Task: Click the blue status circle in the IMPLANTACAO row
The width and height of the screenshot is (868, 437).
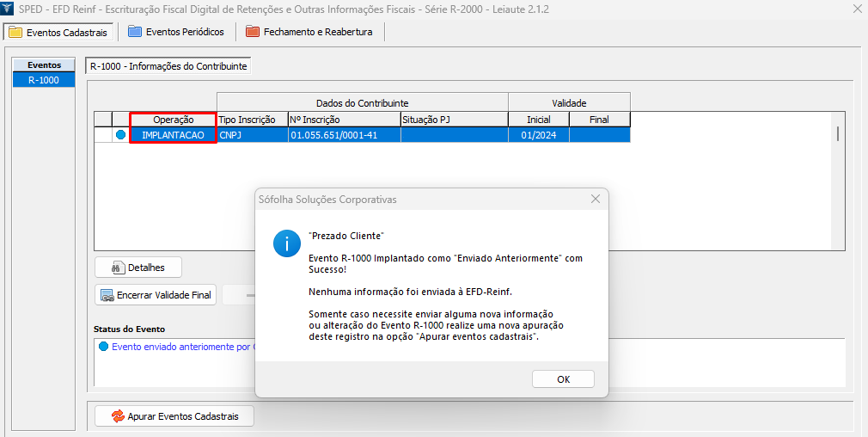Action: click(120, 135)
